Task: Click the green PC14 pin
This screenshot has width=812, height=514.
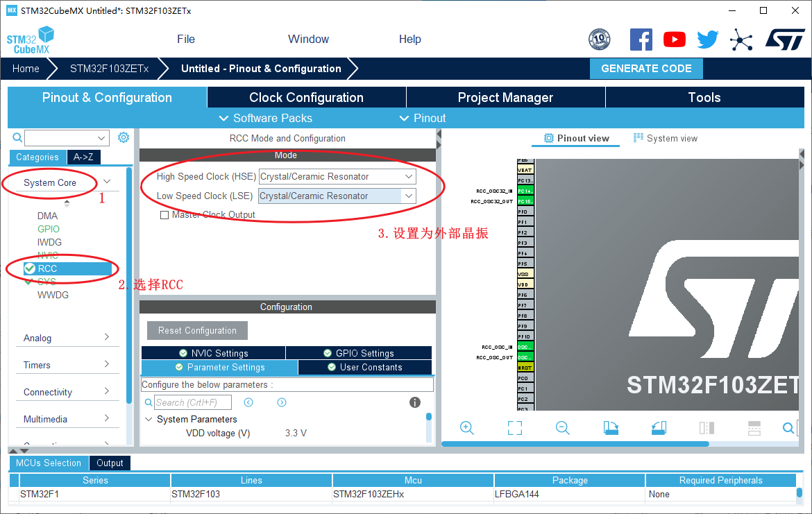Action: tap(525, 191)
